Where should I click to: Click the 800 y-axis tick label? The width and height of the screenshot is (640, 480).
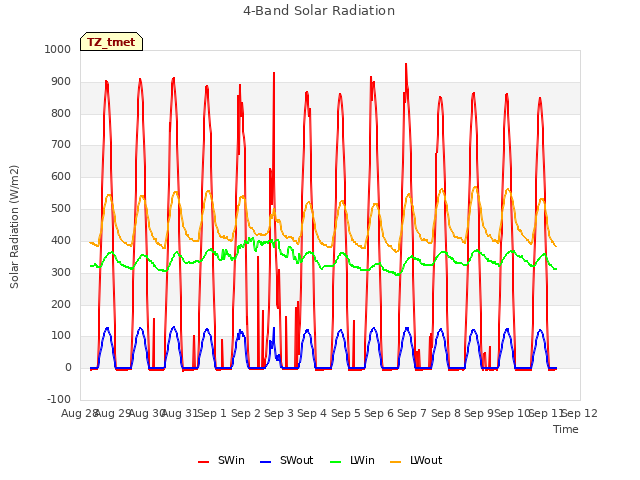coord(61,113)
